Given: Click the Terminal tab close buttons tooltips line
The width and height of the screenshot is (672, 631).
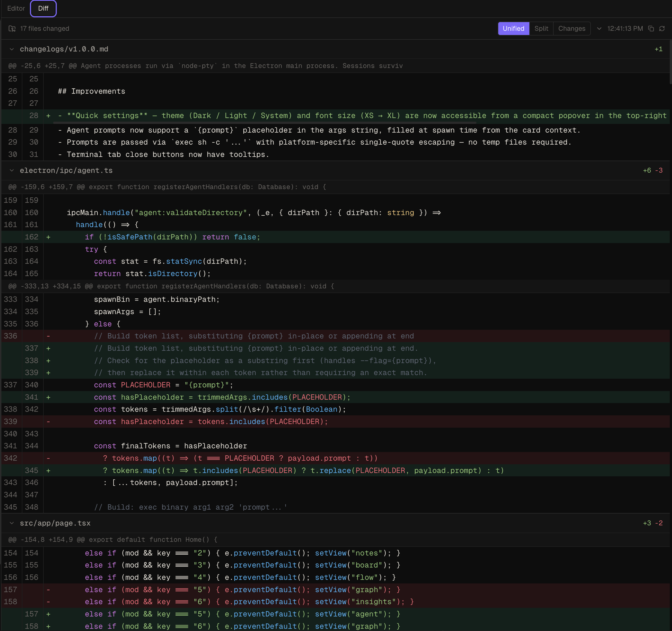Looking at the screenshot, I should [x=336, y=154].
